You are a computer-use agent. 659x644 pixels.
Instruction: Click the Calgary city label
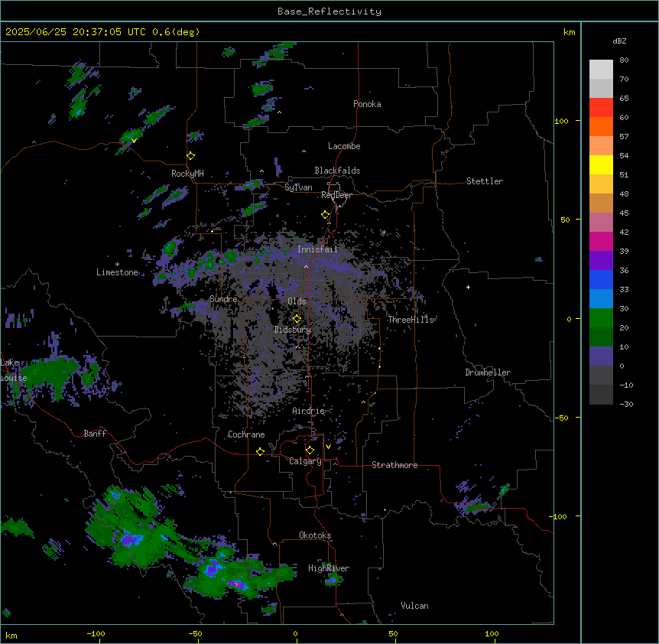tap(306, 461)
